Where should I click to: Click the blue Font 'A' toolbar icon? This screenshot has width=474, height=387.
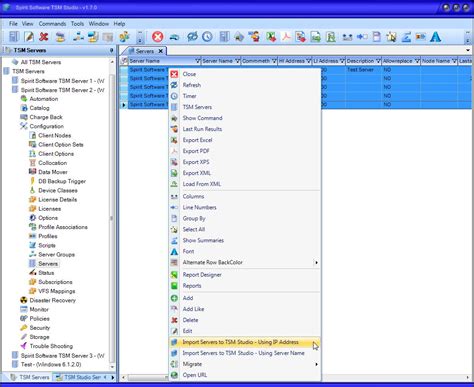point(435,37)
